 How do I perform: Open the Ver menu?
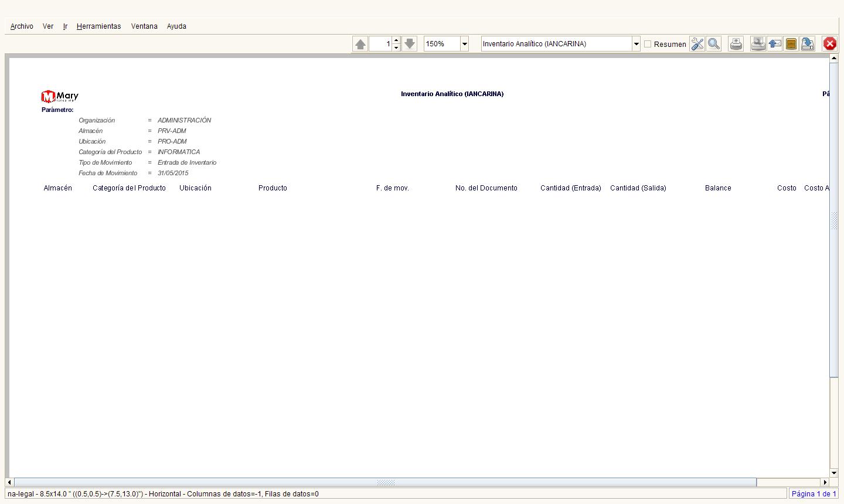(x=48, y=26)
